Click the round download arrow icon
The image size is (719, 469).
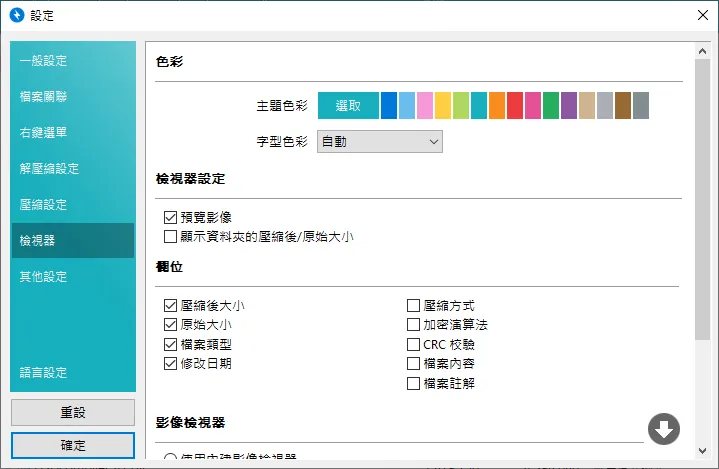(x=664, y=429)
